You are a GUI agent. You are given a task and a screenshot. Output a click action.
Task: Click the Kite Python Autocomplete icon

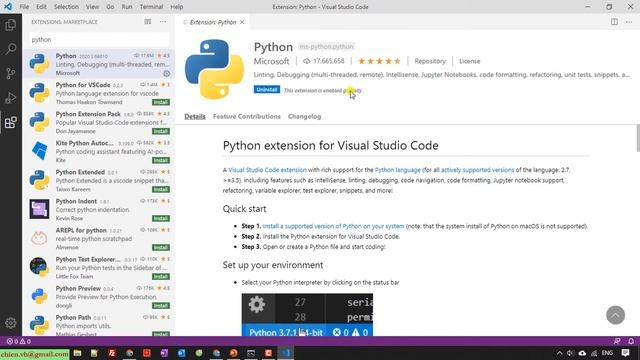[39, 151]
